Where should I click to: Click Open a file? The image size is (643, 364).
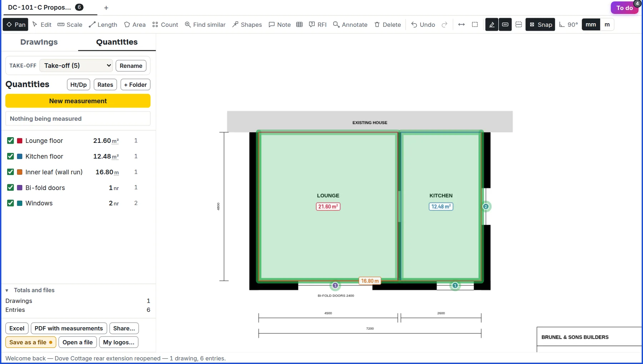coord(78,342)
